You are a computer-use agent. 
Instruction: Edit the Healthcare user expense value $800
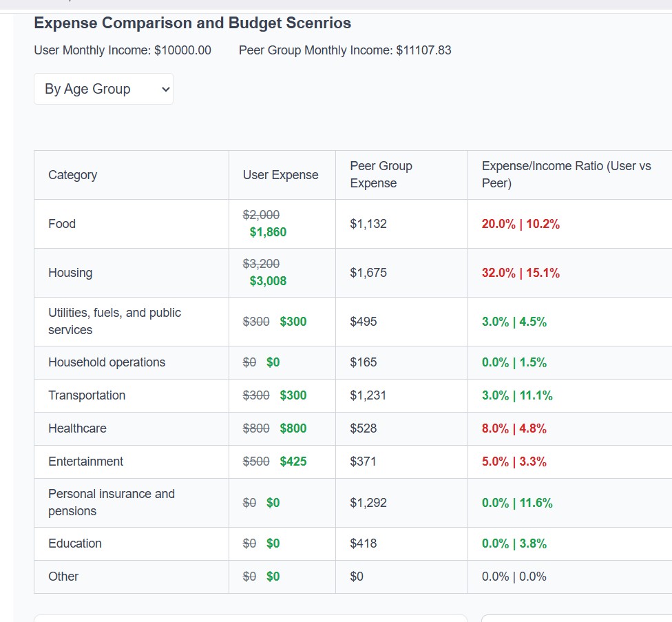pyautogui.click(x=293, y=428)
